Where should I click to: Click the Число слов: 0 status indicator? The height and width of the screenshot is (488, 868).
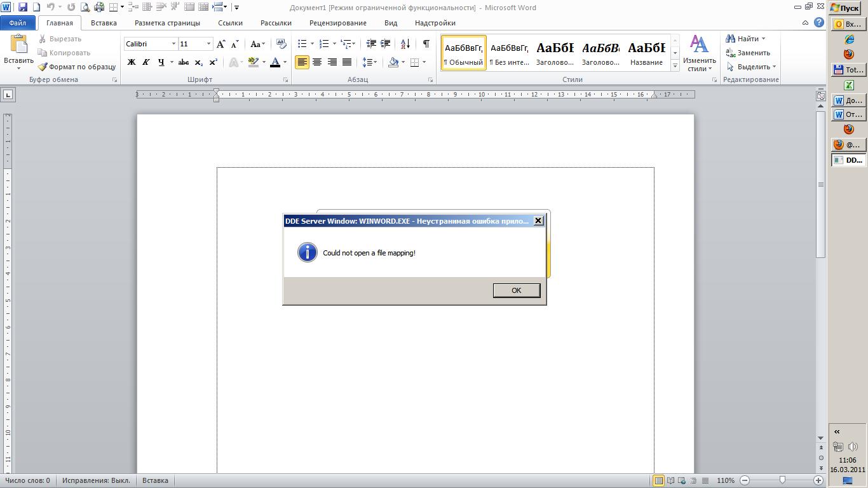click(27, 480)
